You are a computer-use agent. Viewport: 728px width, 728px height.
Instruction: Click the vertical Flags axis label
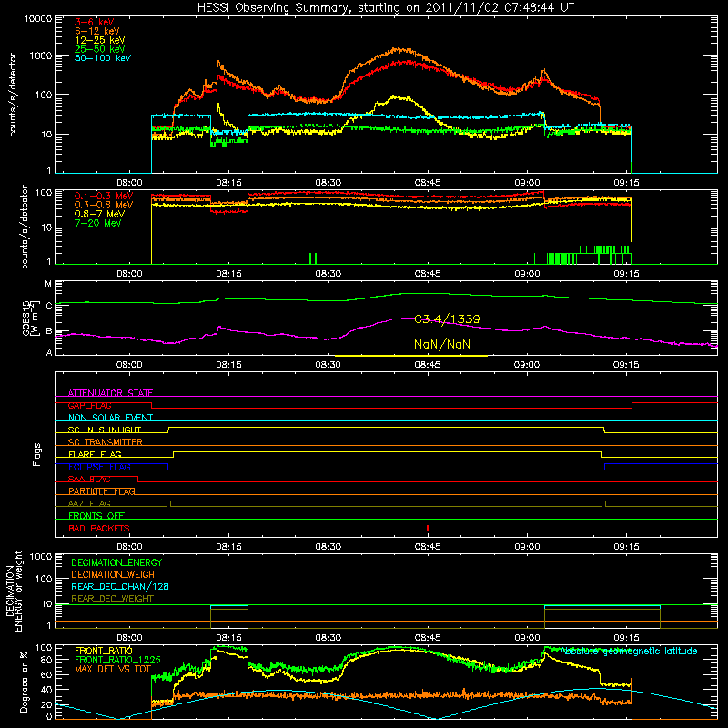(x=37, y=454)
